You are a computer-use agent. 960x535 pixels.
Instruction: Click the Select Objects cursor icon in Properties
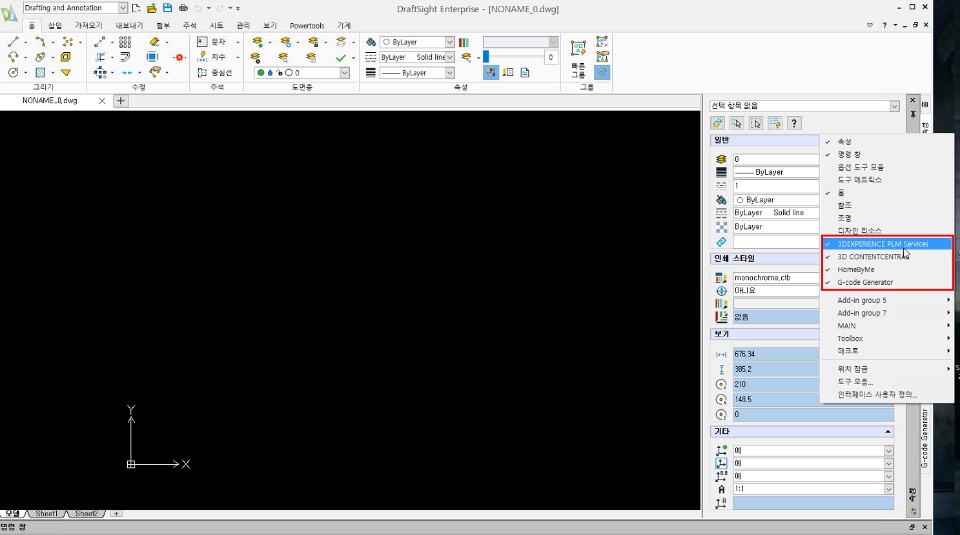[x=737, y=123]
